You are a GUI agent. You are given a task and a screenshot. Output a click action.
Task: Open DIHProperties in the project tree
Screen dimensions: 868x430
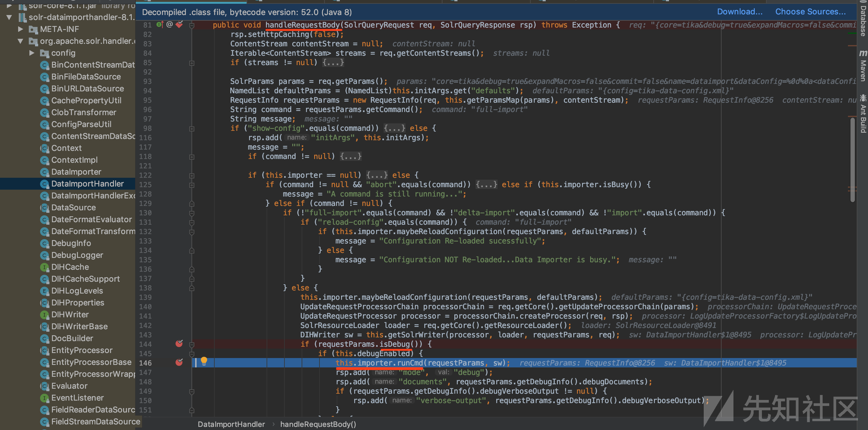coord(78,303)
